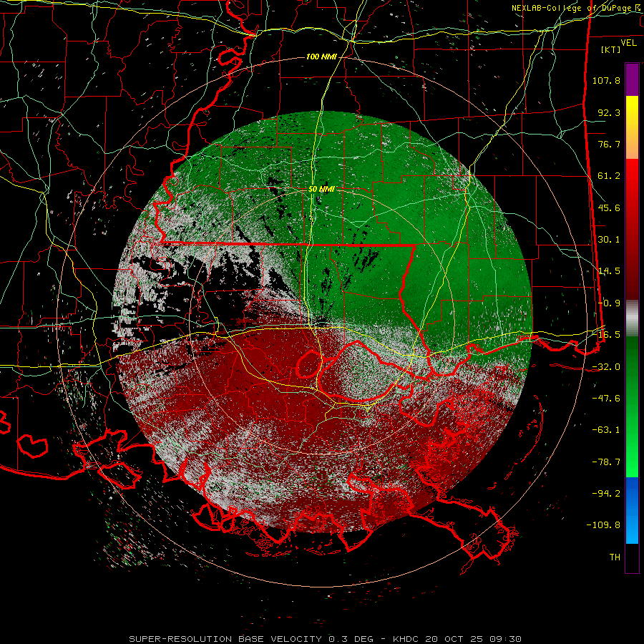Viewport: 644px width, 644px height.
Task: Click the -63.1 velocity scale value
Action: (606, 430)
